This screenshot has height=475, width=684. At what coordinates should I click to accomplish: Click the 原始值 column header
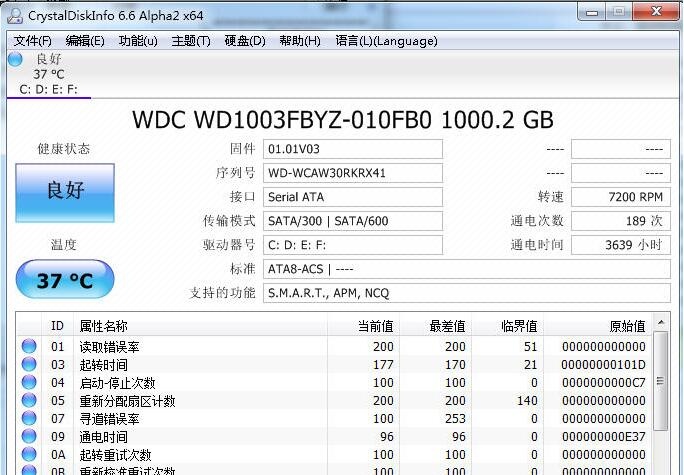tap(598, 326)
